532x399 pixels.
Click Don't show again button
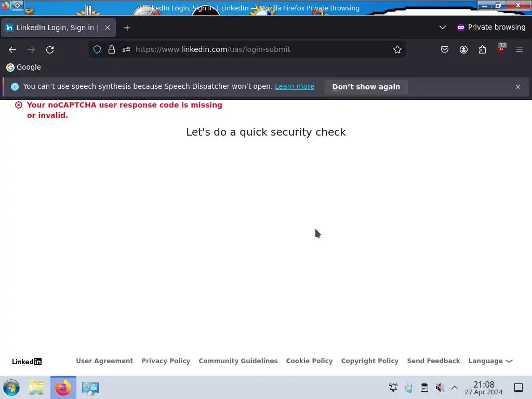point(366,87)
